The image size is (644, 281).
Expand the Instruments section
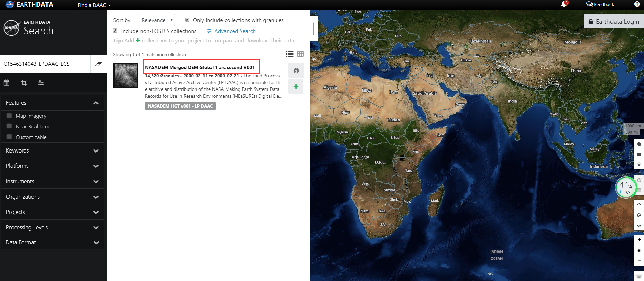(x=52, y=181)
